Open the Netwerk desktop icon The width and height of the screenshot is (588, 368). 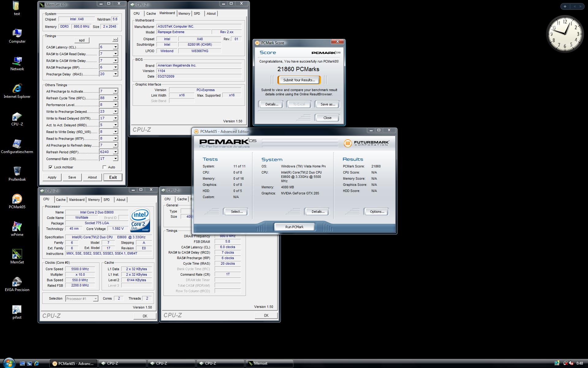tap(17, 64)
